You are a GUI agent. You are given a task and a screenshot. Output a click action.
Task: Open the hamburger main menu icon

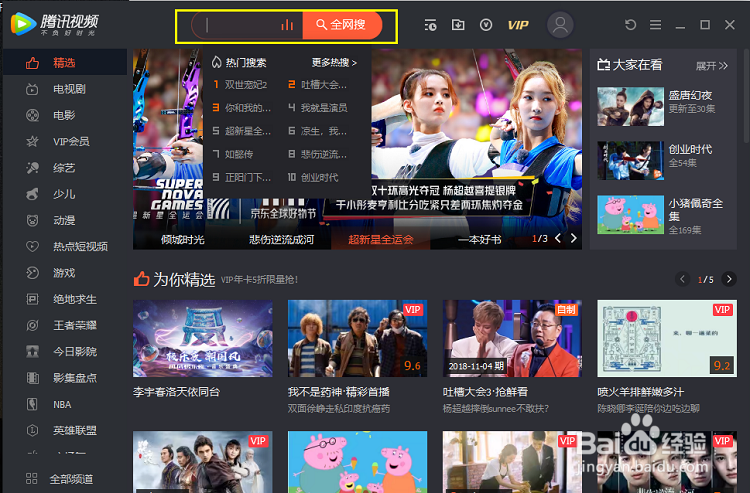click(x=655, y=24)
